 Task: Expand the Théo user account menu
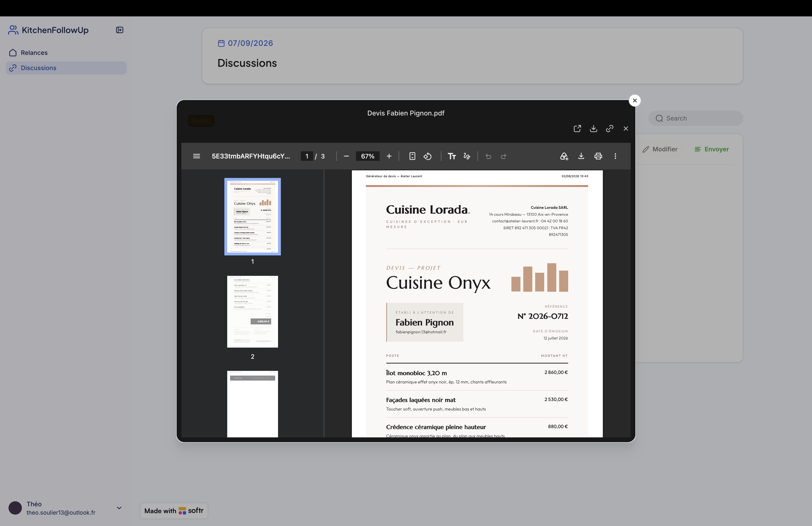coord(119,507)
